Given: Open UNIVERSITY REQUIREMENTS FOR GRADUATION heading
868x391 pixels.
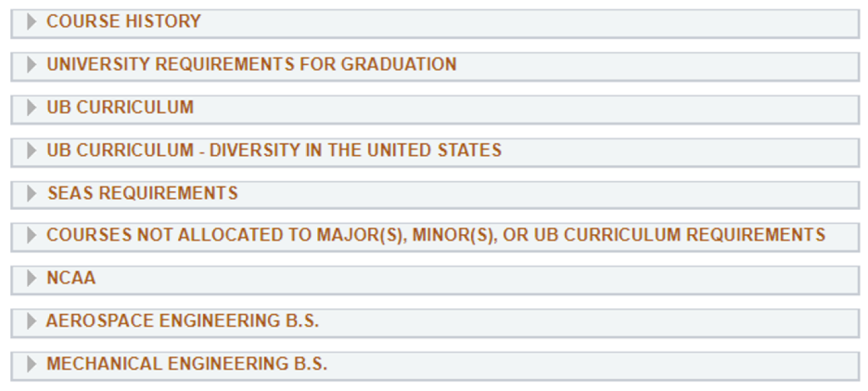Looking at the screenshot, I should click(x=251, y=64).
